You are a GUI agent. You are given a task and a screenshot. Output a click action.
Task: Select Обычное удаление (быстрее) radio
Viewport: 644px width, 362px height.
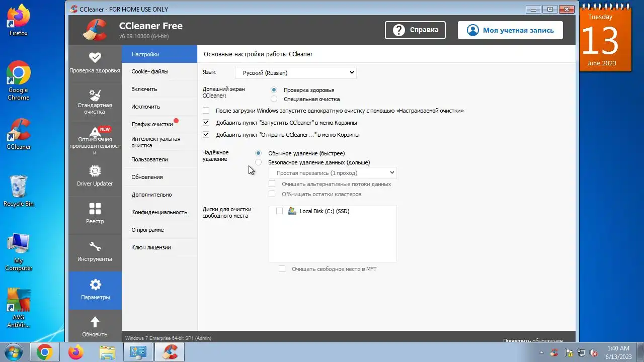click(258, 153)
